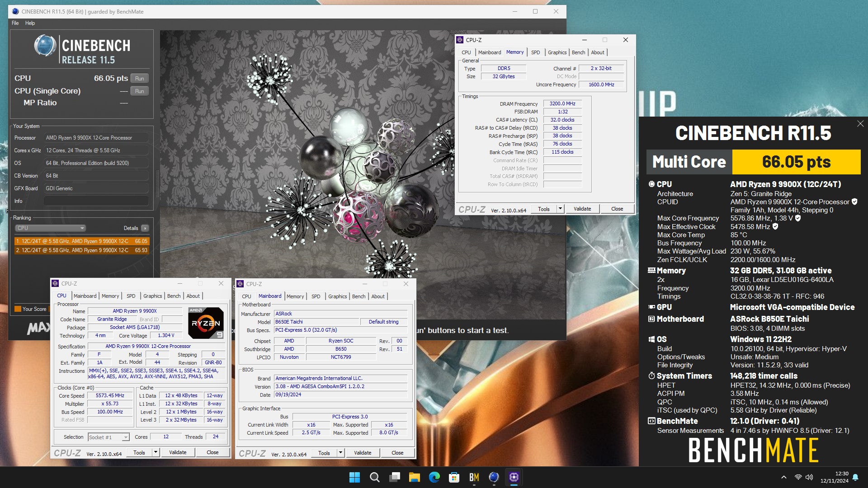This screenshot has height=488, width=868.
Task: Show hidden system tray icons
Action: [x=784, y=477]
